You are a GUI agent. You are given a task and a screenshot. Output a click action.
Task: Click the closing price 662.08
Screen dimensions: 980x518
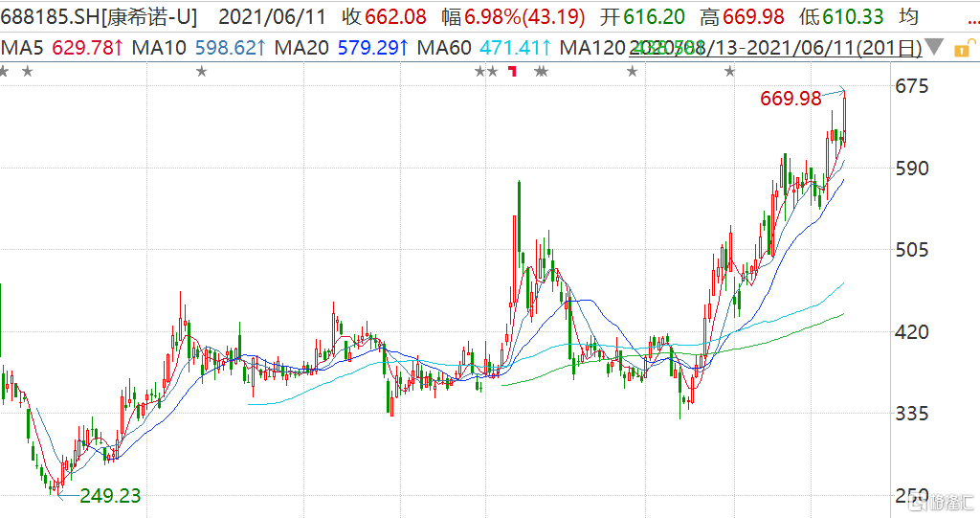pos(395,17)
